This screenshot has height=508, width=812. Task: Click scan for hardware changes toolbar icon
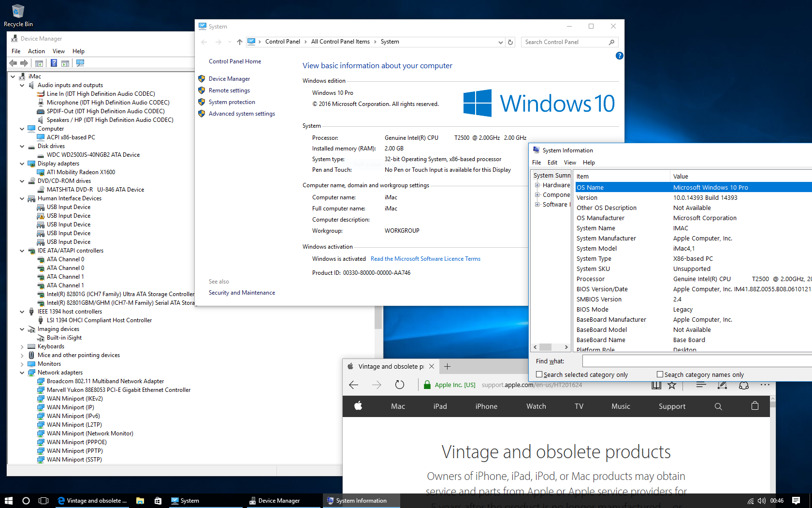(x=80, y=63)
